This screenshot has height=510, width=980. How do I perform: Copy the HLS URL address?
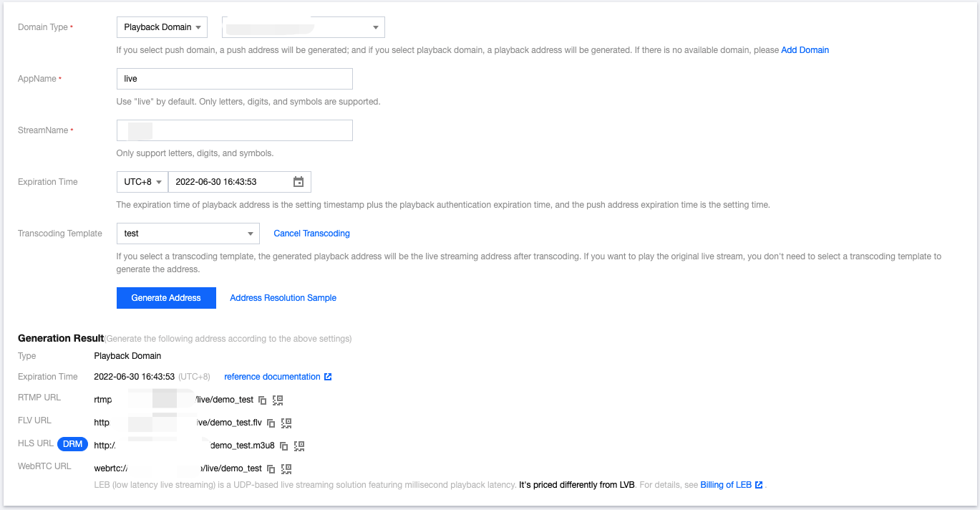click(283, 446)
